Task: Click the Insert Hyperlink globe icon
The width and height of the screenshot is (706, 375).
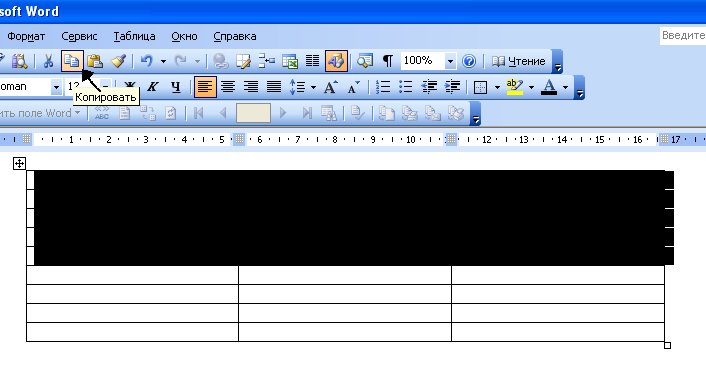Action: click(221, 61)
